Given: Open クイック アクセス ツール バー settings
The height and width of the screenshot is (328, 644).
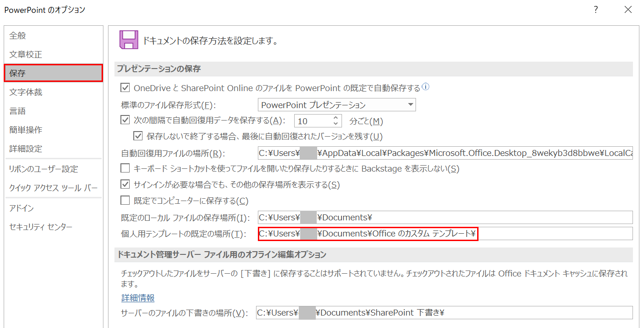Looking at the screenshot, I should click(x=54, y=188).
